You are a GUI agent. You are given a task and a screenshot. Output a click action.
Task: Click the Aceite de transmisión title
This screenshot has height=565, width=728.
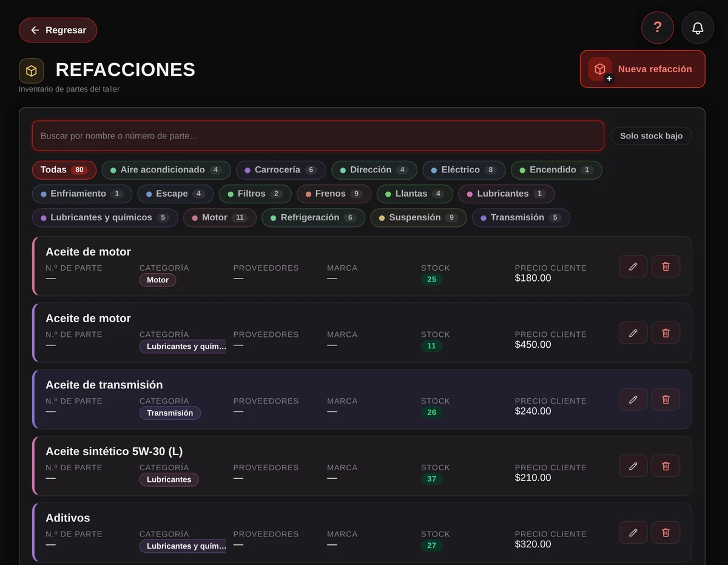click(x=104, y=385)
